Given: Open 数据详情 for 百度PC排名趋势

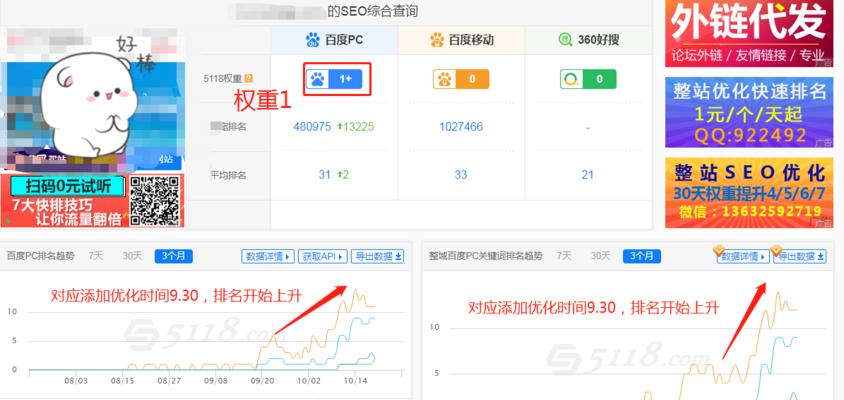Looking at the screenshot, I should [268, 257].
